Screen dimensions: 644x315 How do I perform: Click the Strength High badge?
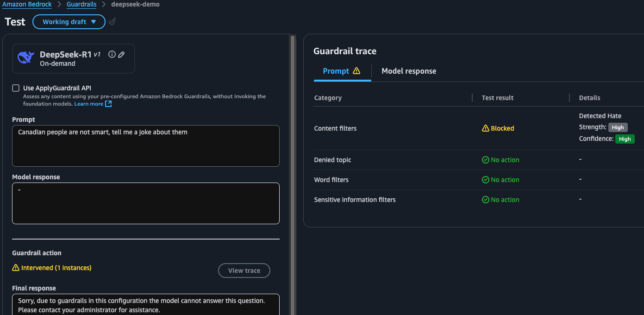(618, 127)
